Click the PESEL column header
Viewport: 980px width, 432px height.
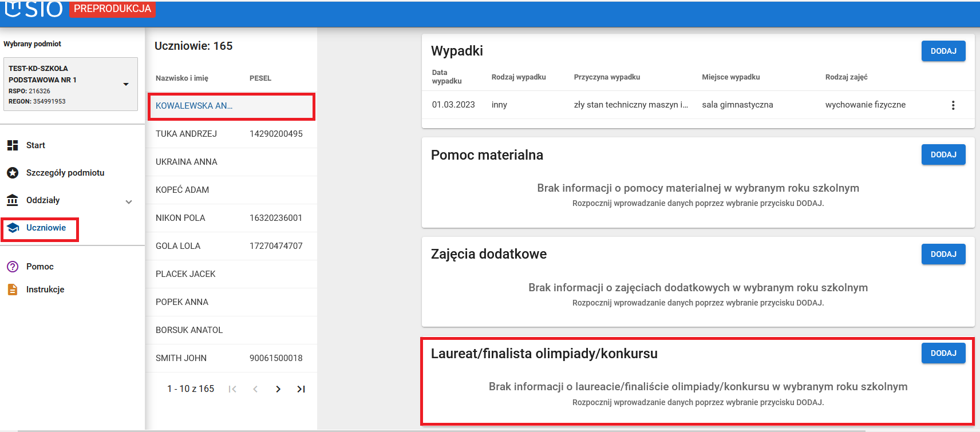pyautogui.click(x=260, y=78)
